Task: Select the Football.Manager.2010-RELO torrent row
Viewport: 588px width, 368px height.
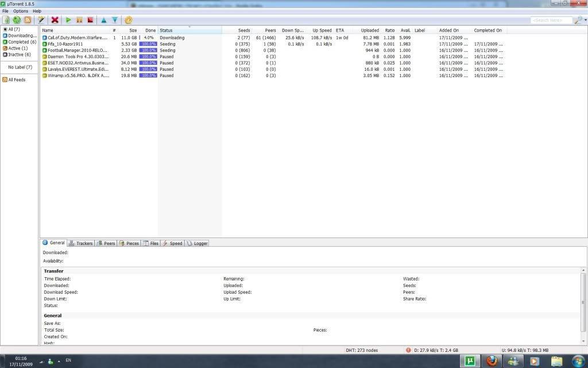Action: pyautogui.click(x=273, y=51)
